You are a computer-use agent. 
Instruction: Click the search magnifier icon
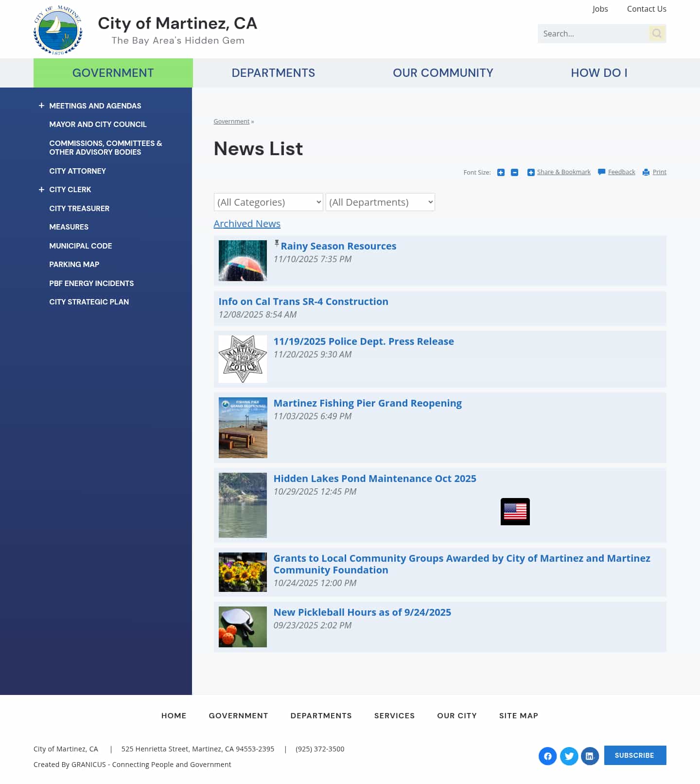(x=657, y=34)
